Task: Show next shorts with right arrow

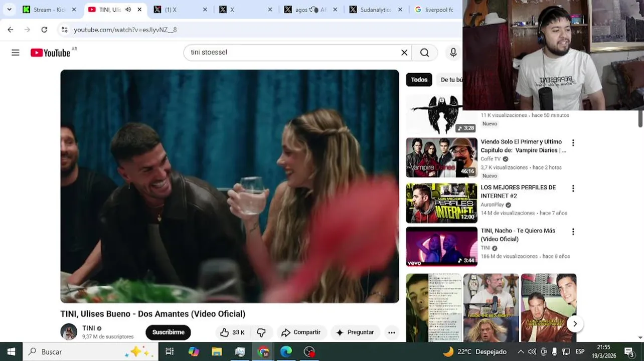Action: point(575,324)
